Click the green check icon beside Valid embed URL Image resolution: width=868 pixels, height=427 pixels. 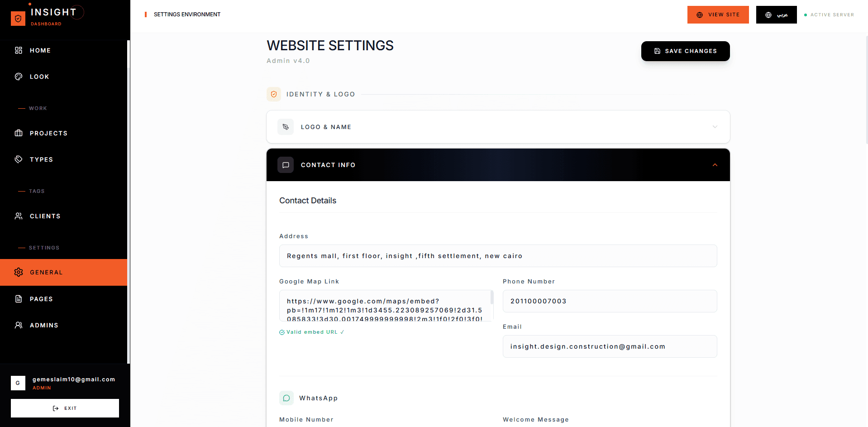[x=282, y=332]
